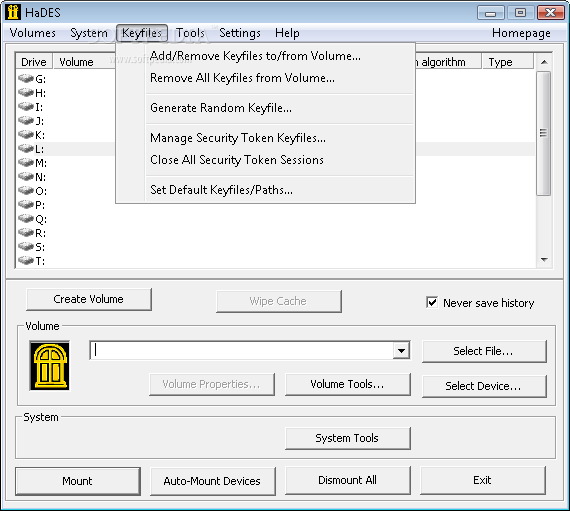Click the drive list scroll down arrow
Image resolution: width=570 pixels, height=511 pixels.
coord(544,259)
